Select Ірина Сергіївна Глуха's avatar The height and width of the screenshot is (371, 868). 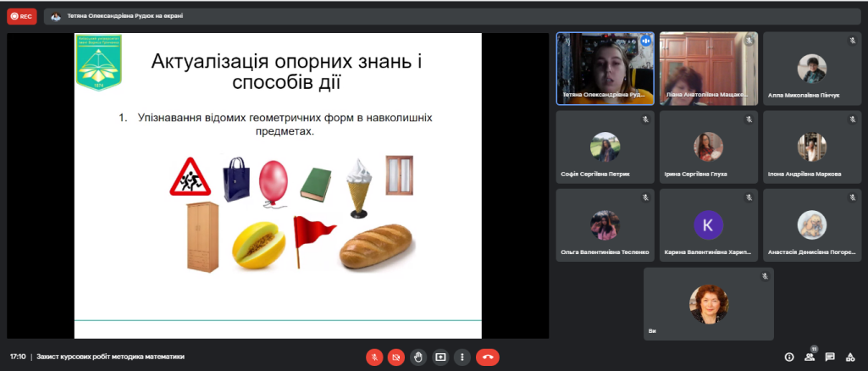coord(708,147)
